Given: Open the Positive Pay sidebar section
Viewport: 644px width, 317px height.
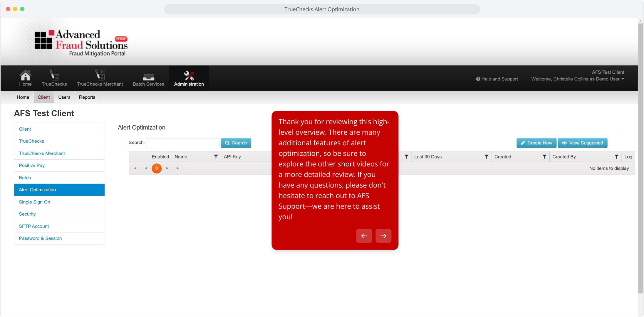Looking at the screenshot, I should pos(59,166).
